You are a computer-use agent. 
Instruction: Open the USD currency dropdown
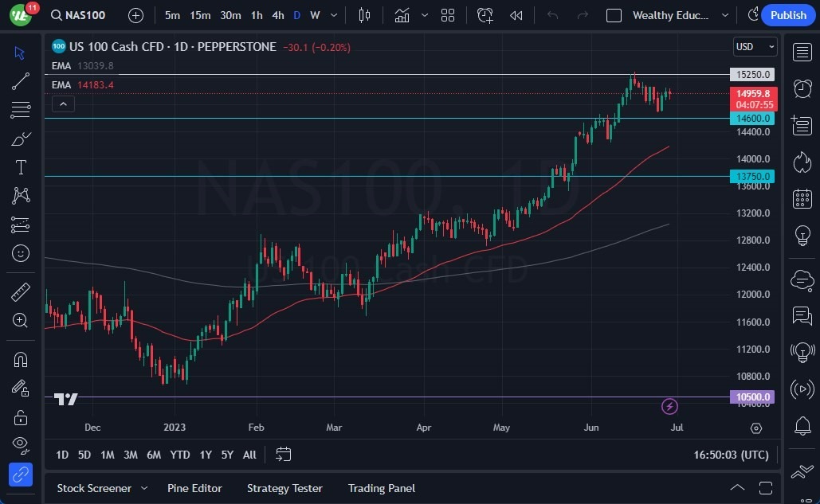[754, 46]
